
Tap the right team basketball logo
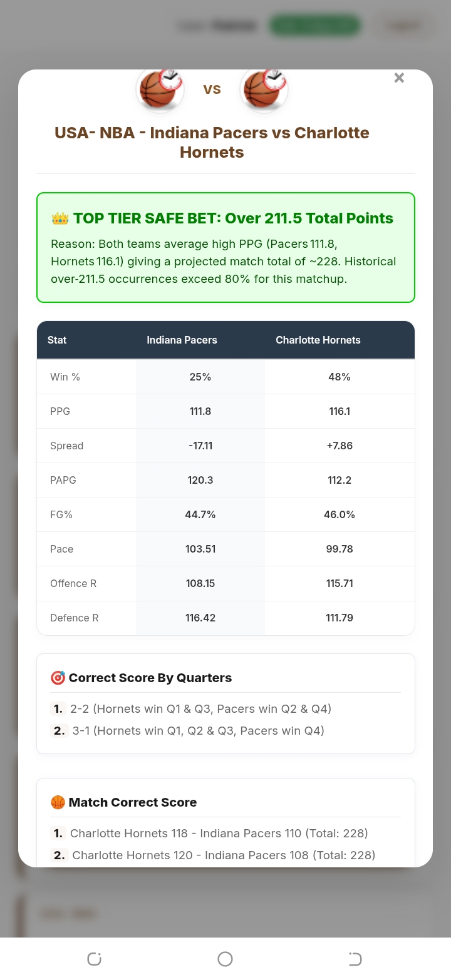tap(264, 89)
